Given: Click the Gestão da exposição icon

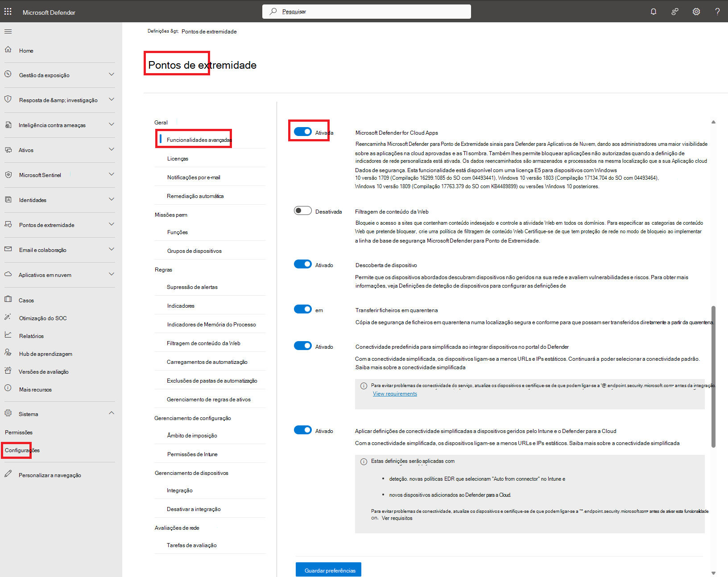Looking at the screenshot, I should click(8, 74).
